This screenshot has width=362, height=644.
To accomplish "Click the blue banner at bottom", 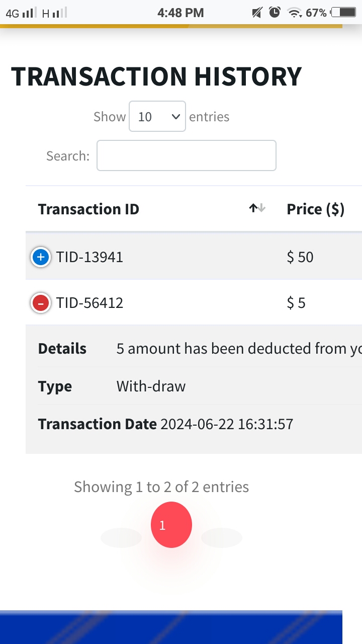I will 171,627.
